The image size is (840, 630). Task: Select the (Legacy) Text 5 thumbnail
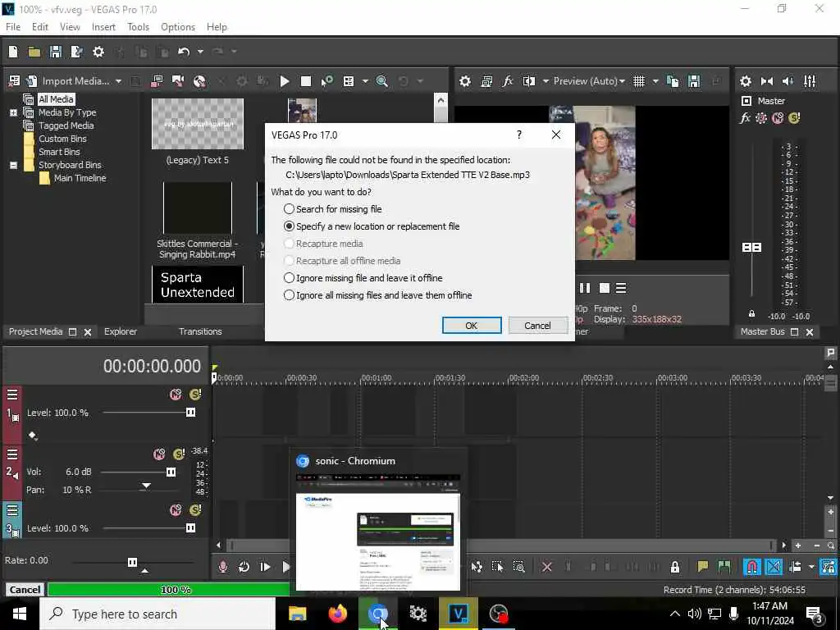point(197,124)
